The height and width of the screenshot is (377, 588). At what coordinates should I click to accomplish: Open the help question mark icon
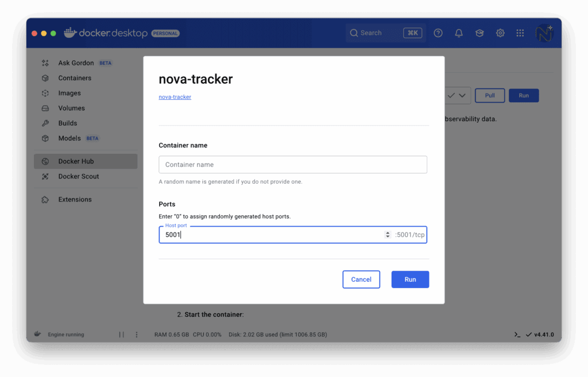click(x=438, y=33)
